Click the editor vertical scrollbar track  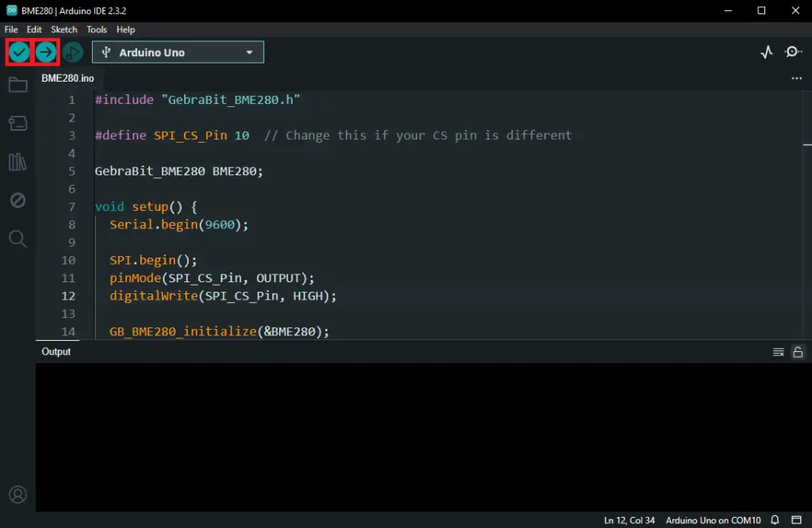click(x=806, y=215)
